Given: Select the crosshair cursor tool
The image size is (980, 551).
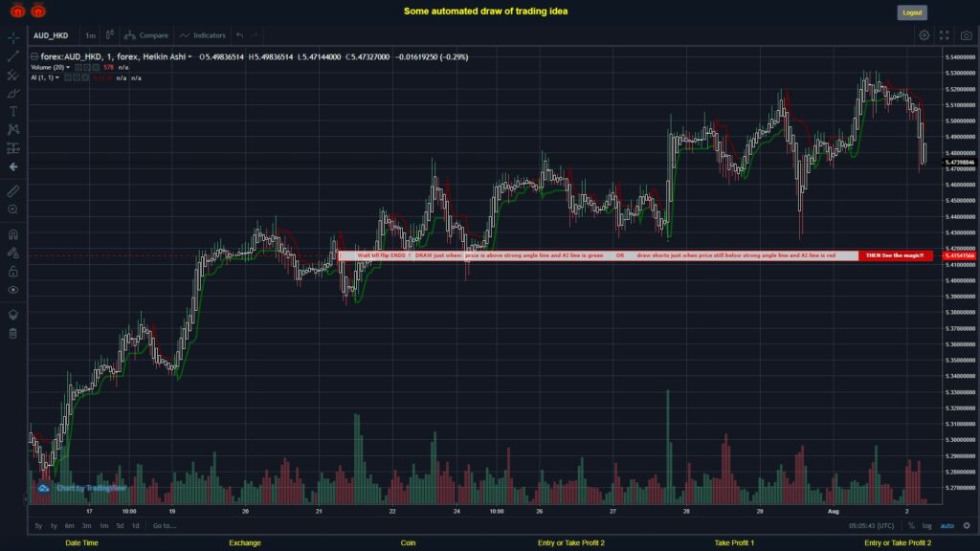Looking at the screenshot, I should pos(13,37).
